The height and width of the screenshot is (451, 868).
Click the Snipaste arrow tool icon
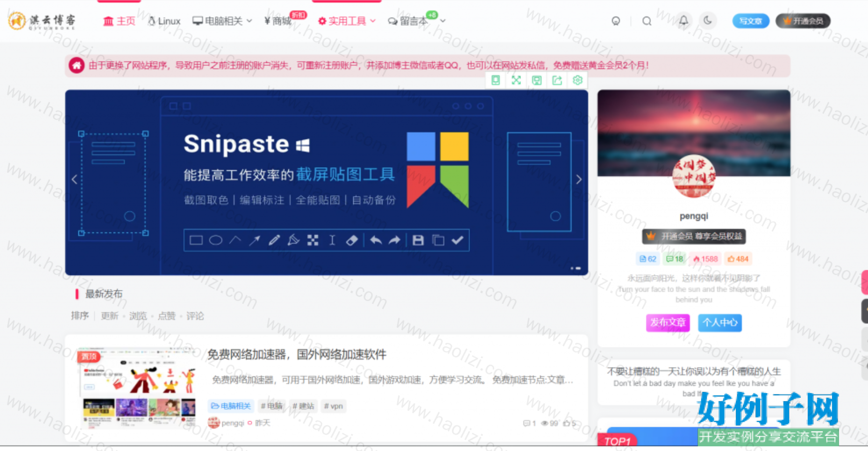255,240
